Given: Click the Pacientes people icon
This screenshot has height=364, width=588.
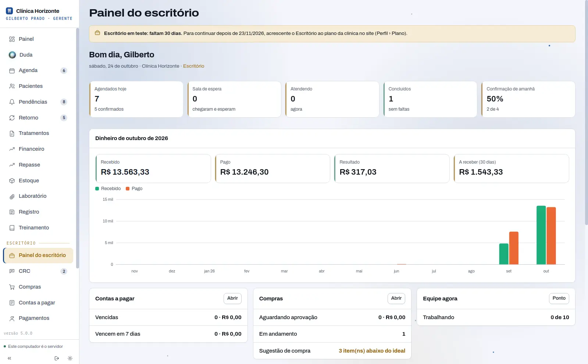Looking at the screenshot, I should (x=12, y=86).
